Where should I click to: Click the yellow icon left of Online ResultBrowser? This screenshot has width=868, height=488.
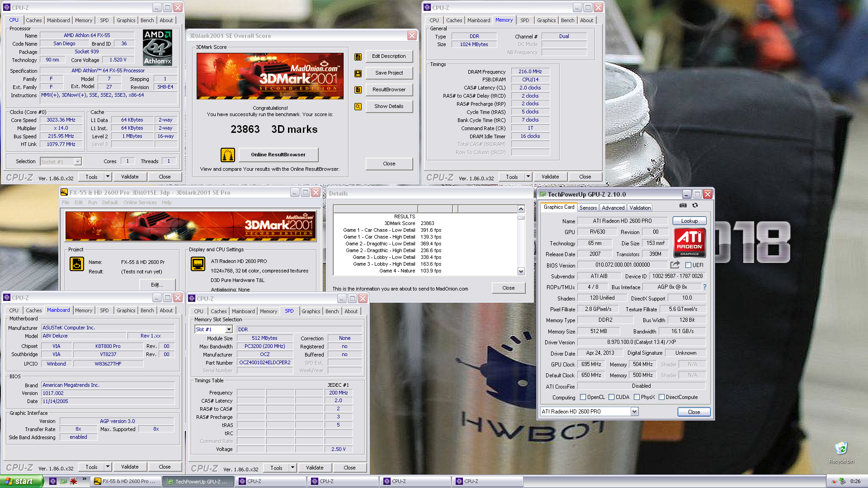pyautogui.click(x=228, y=155)
